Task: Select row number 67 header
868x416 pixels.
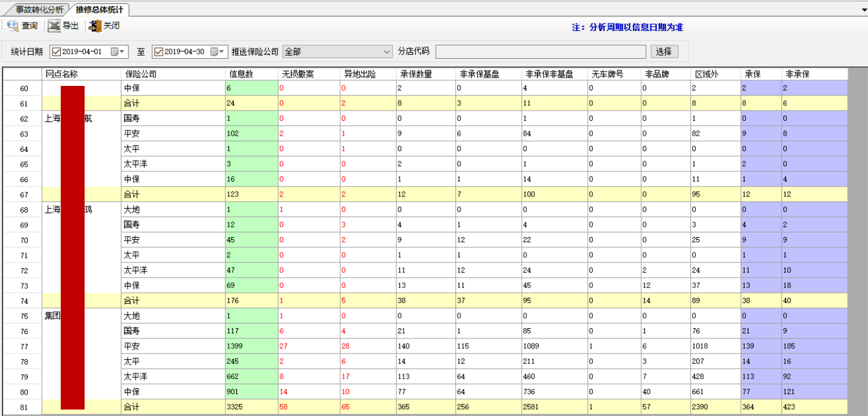Action: (23, 194)
